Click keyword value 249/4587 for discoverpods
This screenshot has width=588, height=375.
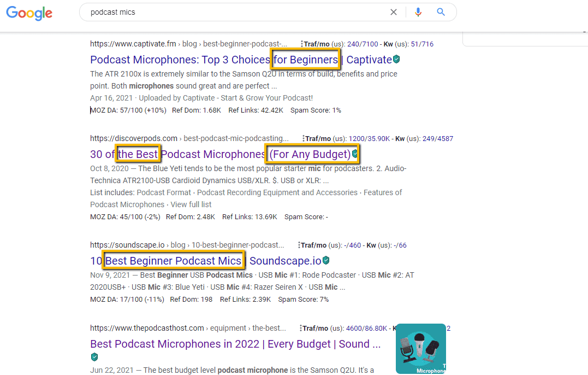pyautogui.click(x=438, y=138)
